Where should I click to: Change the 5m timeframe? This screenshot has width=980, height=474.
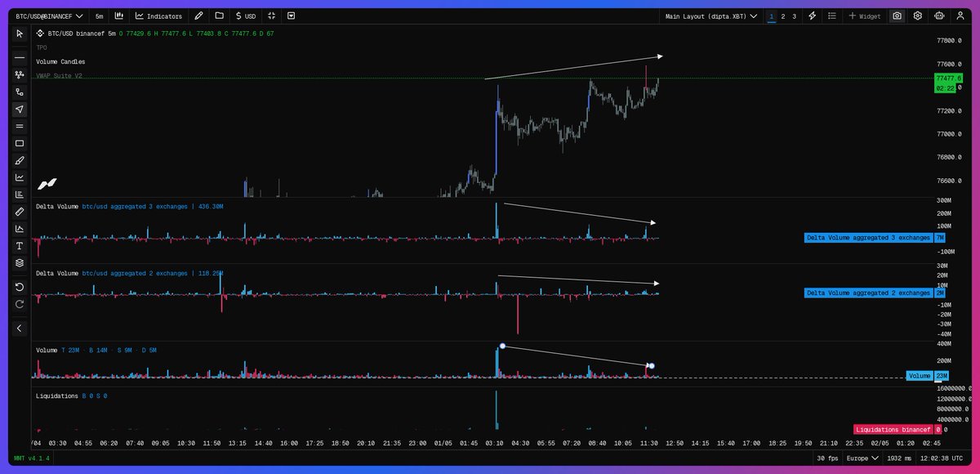pyautogui.click(x=99, y=16)
